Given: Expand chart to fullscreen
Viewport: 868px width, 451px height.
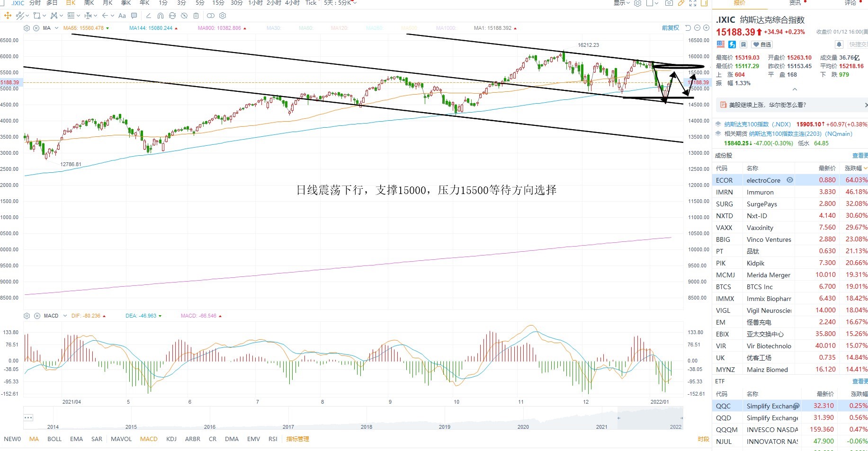Looking at the screenshot, I should pos(693,3).
